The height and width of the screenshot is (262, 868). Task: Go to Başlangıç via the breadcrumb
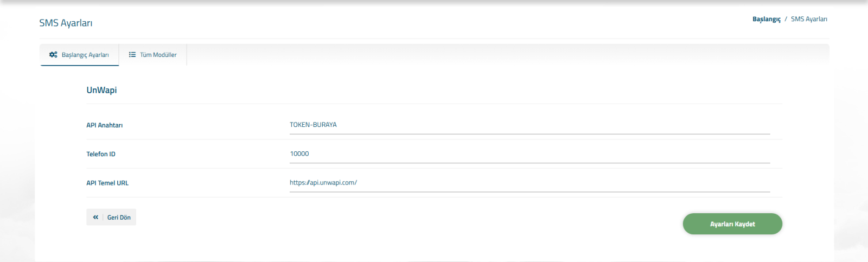click(x=766, y=19)
